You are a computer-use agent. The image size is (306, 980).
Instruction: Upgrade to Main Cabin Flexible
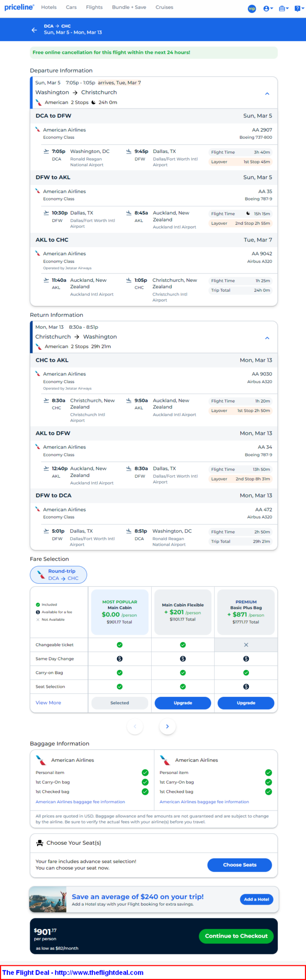[x=183, y=703]
